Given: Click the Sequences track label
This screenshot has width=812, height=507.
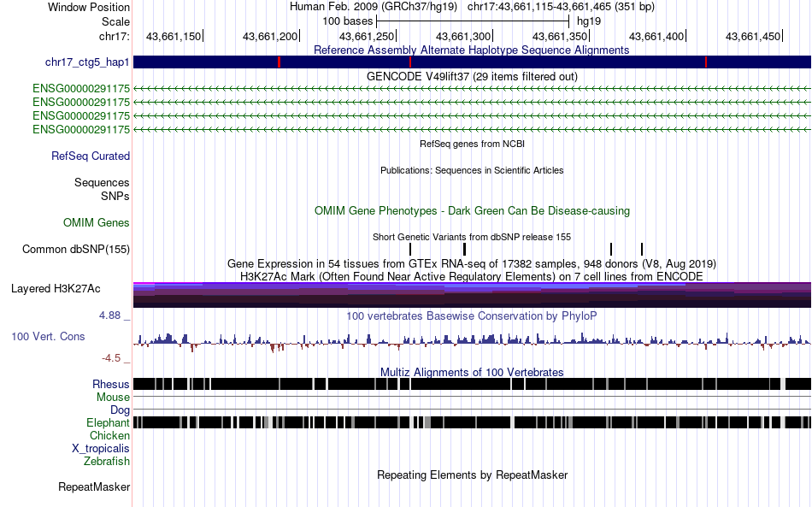Looking at the screenshot, I should click(x=102, y=182).
